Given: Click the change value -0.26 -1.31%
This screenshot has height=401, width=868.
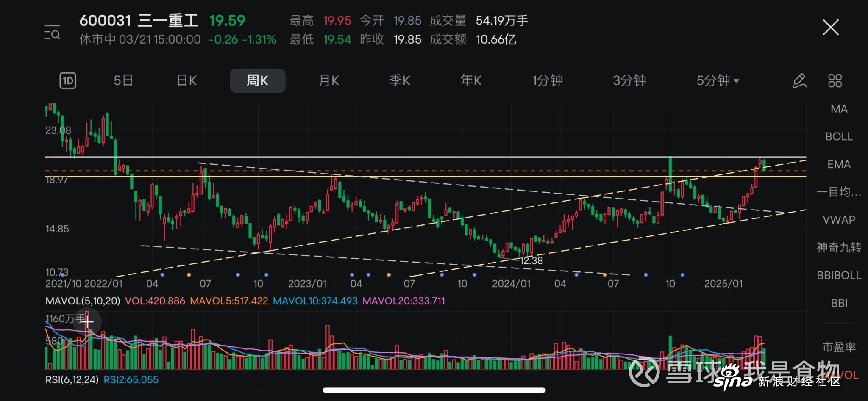Looking at the screenshot, I should click(242, 39).
